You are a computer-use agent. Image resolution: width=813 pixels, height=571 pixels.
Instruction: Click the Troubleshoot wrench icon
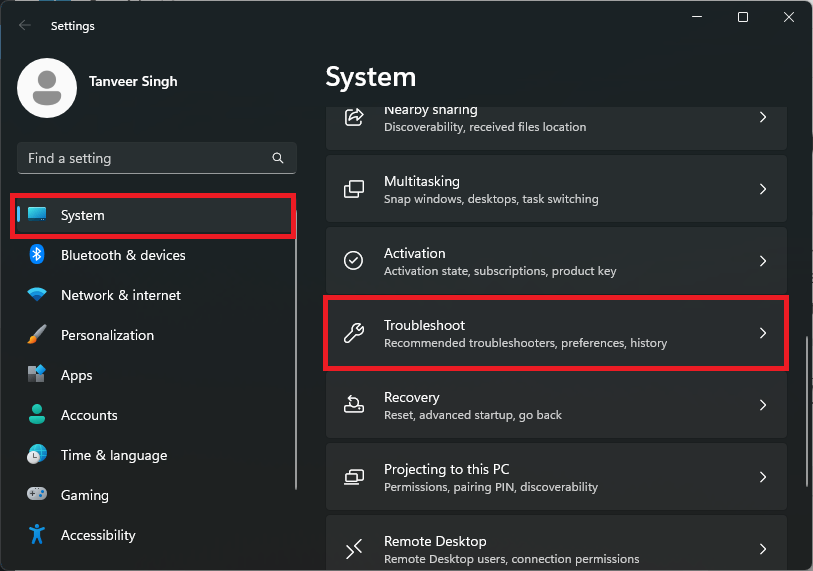(x=354, y=332)
